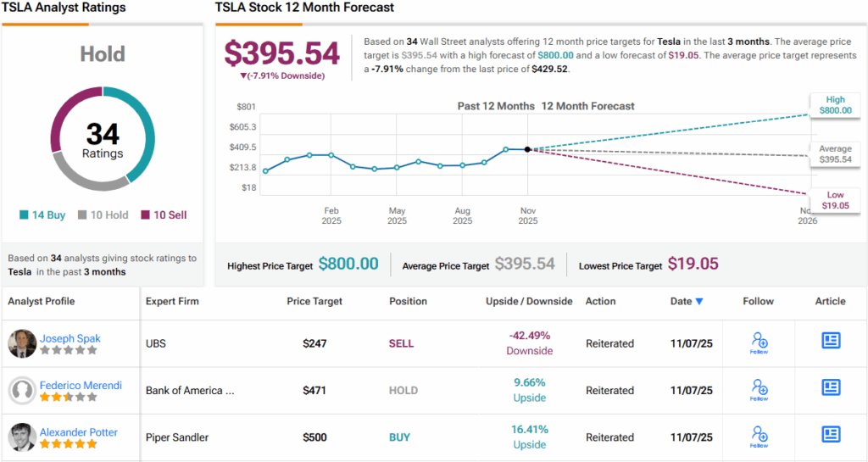Open Federico Merendi analyst profile link

coord(81,385)
